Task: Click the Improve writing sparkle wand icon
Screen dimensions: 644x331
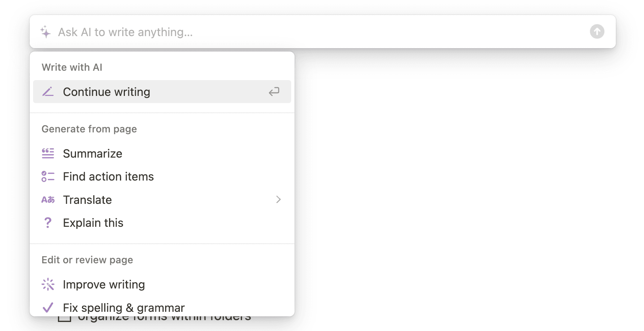Action: pyautogui.click(x=48, y=284)
